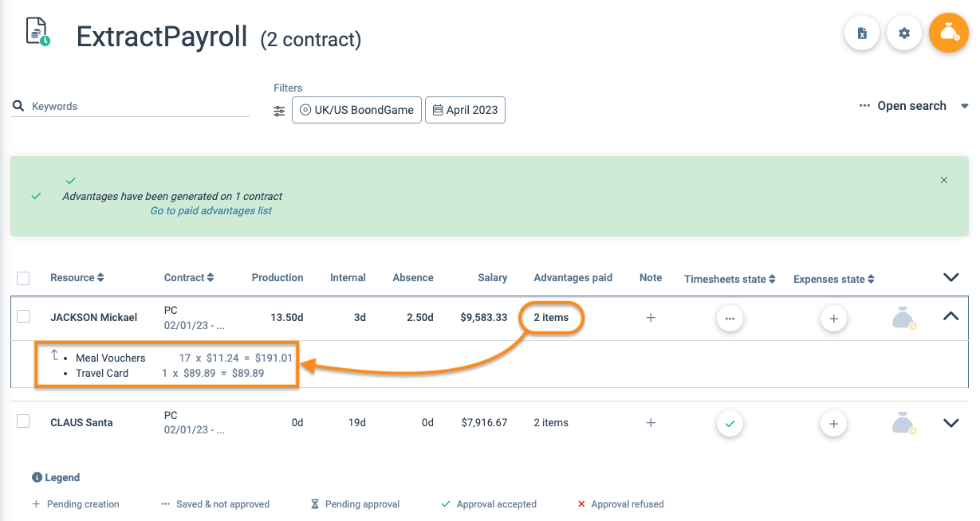Click the filter sliders icon
The image size is (980, 521).
click(279, 111)
